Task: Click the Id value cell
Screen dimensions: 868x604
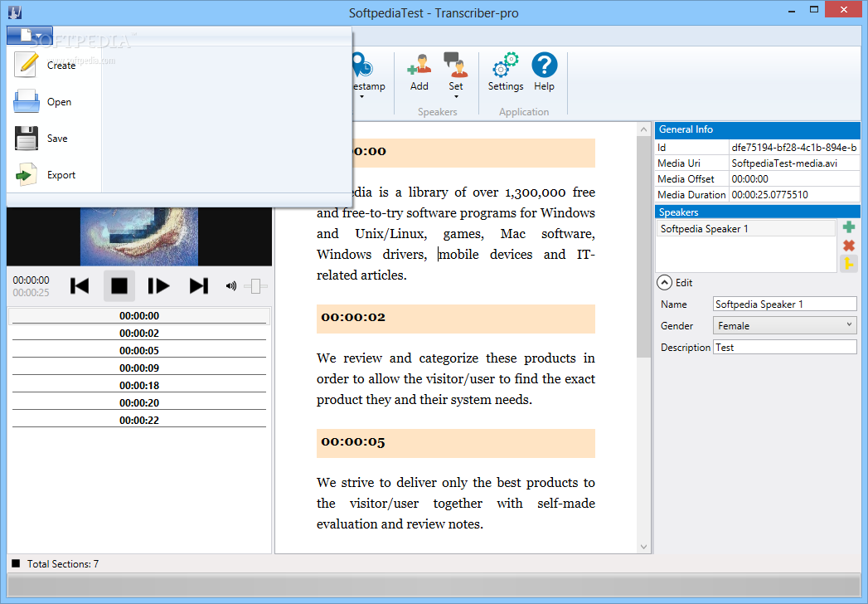Action: (x=794, y=148)
